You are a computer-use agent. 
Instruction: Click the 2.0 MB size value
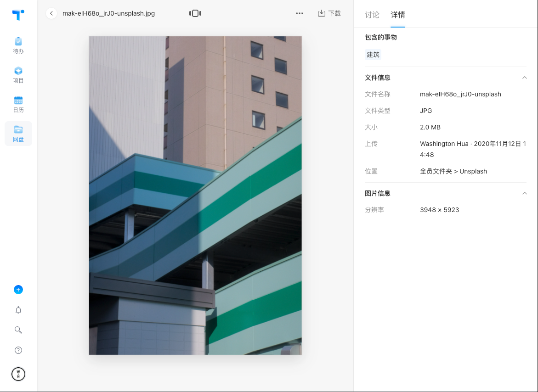[430, 127]
